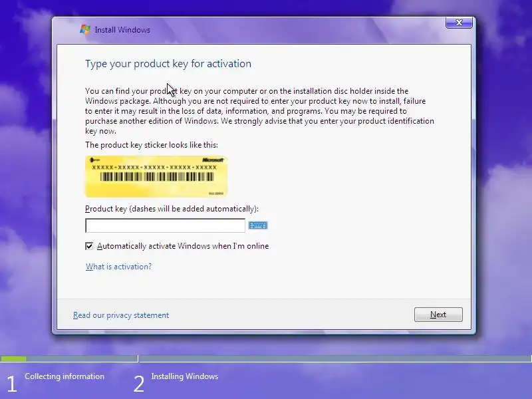Open the What is activation? link
The height and width of the screenshot is (399, 532).
click(119, 267)
